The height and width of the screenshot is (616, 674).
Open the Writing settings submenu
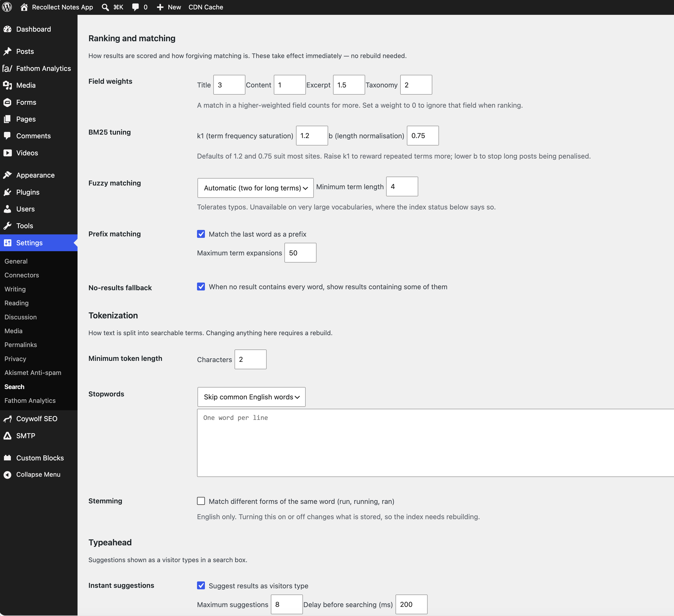15,289
